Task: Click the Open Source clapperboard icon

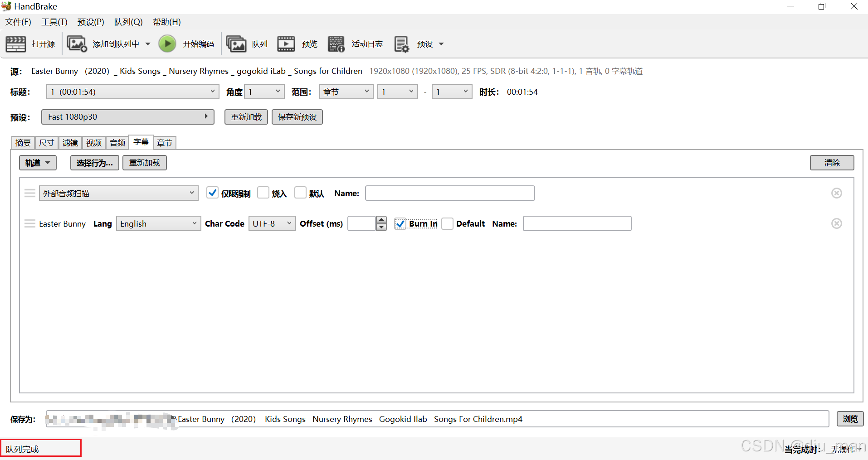Action: [15, 44]
